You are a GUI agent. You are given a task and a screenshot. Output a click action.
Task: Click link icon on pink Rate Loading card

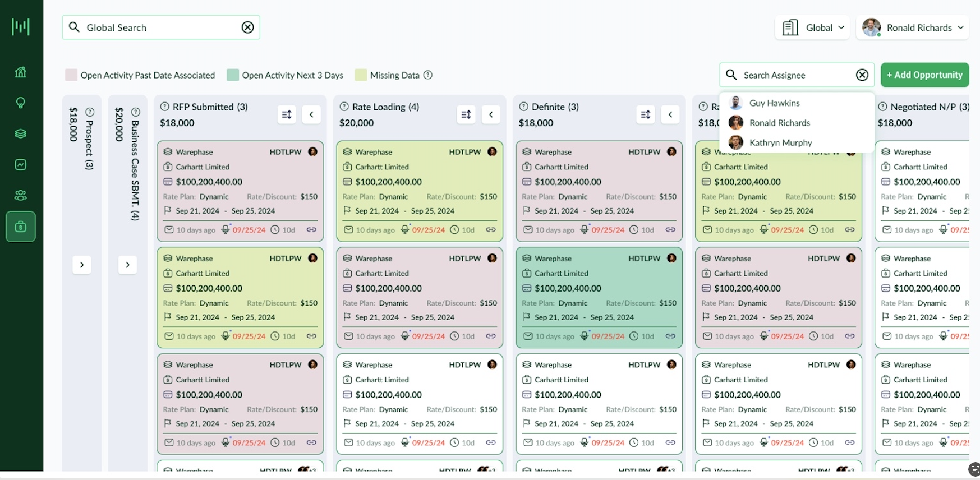click(491, 336)
